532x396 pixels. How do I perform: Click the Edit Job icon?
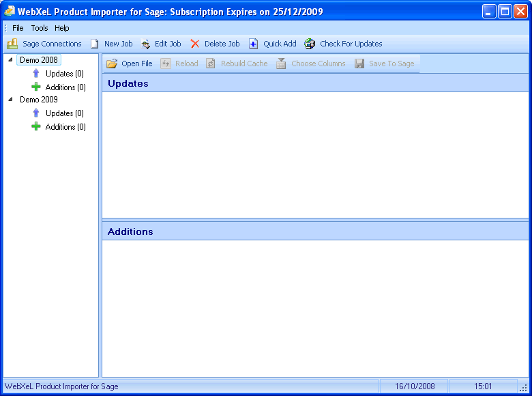(145, 44)
